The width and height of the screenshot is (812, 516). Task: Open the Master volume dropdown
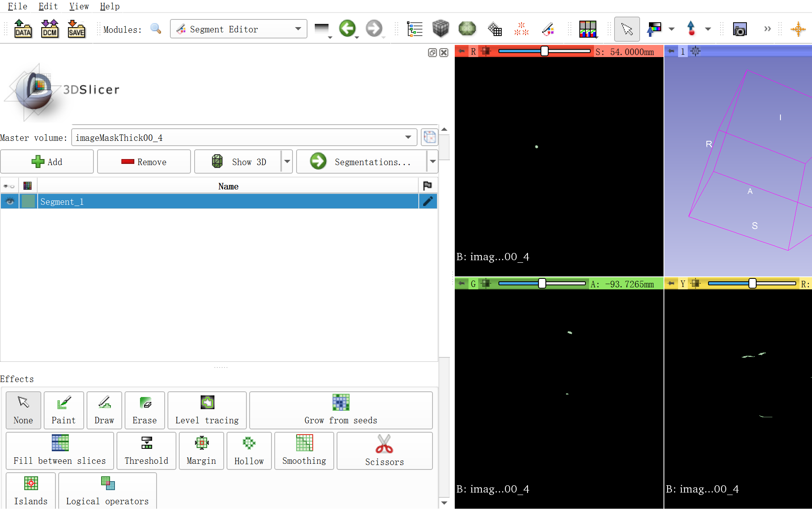407,137
